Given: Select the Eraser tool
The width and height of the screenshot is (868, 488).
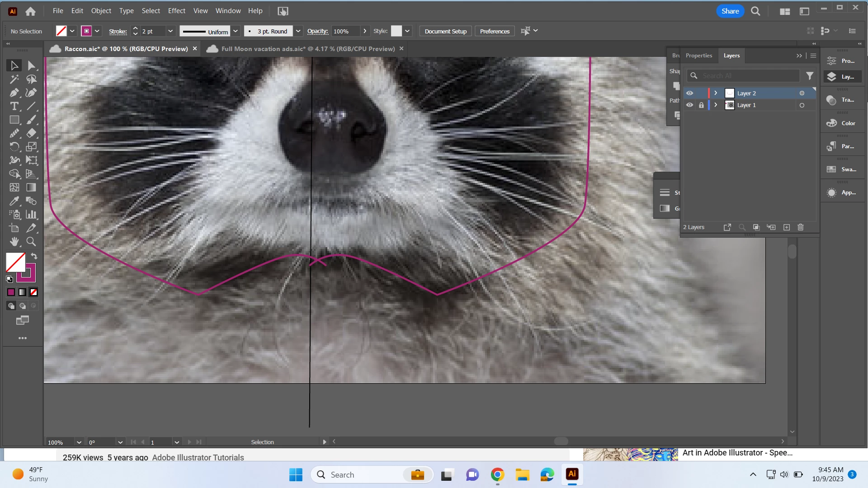Looking at the screenshot, I should point(31,133).
